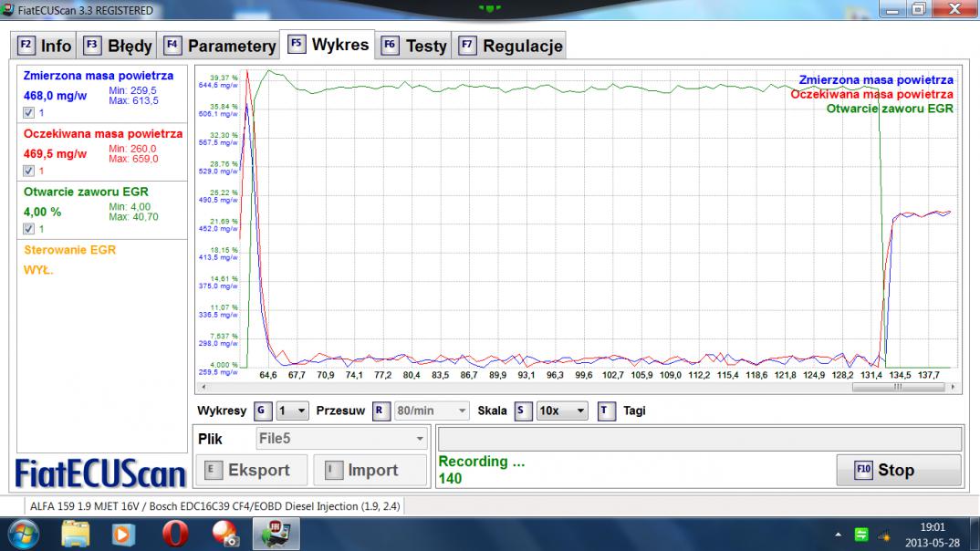Open the Regulacje tab
The height and width of the screenshot is (551, 980).
509,46
